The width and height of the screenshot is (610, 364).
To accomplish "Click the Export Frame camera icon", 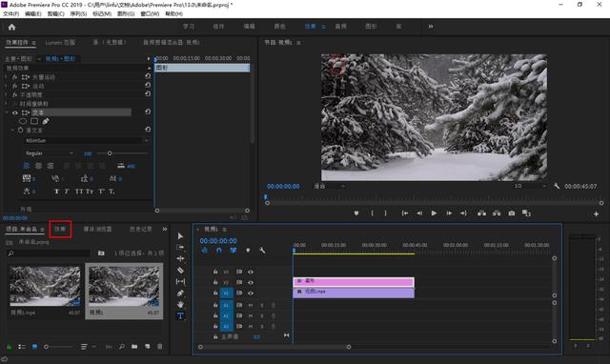I will [512, 213].
